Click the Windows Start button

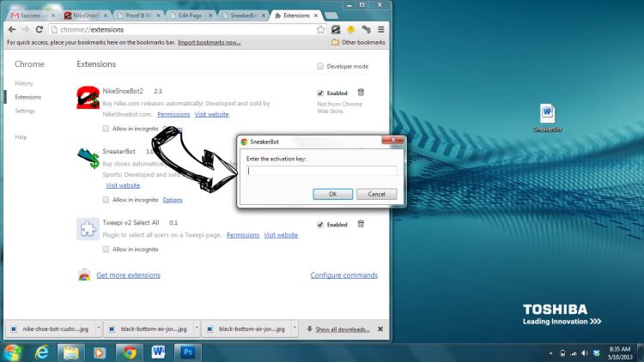pyautogui.click(x=12, y=352)
